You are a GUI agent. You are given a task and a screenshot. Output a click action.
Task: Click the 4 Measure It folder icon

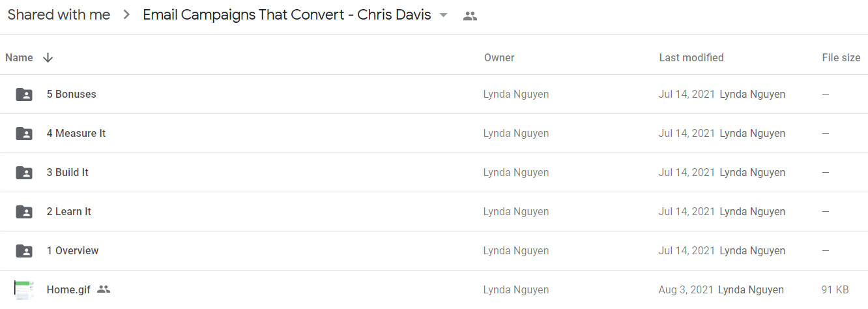(x=24, y=134)
